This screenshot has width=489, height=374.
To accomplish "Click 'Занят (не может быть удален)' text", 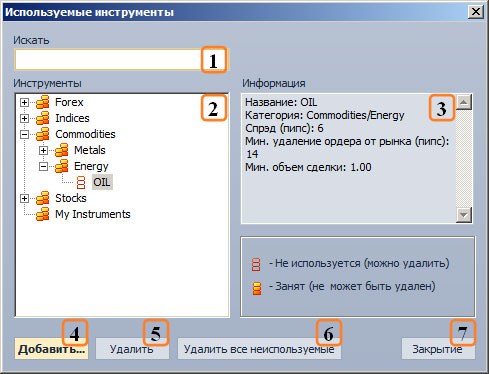I will (352, 286).
